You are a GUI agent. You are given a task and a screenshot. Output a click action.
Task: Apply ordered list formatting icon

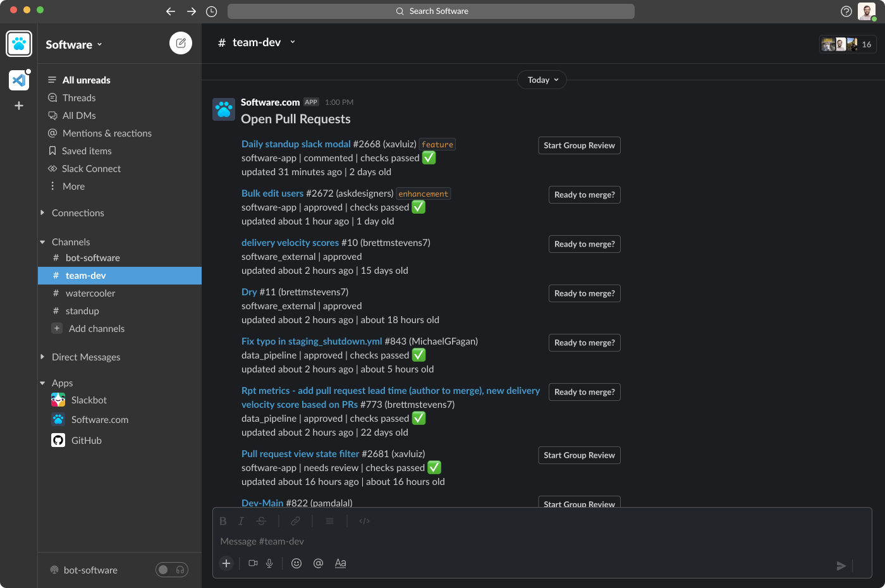(x=329, y=521)
